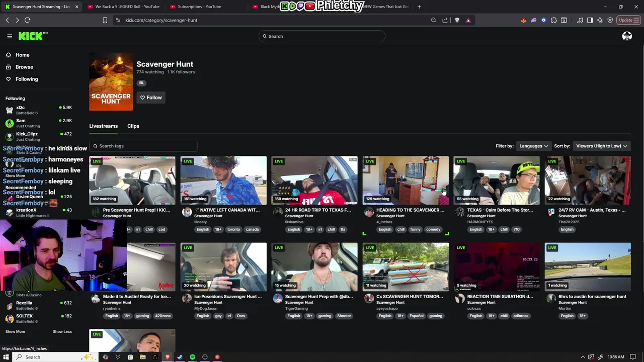This screenshot has height=362, width=644.
Task: Open Brave Rewards triangle icon
Action: [468, 20]
